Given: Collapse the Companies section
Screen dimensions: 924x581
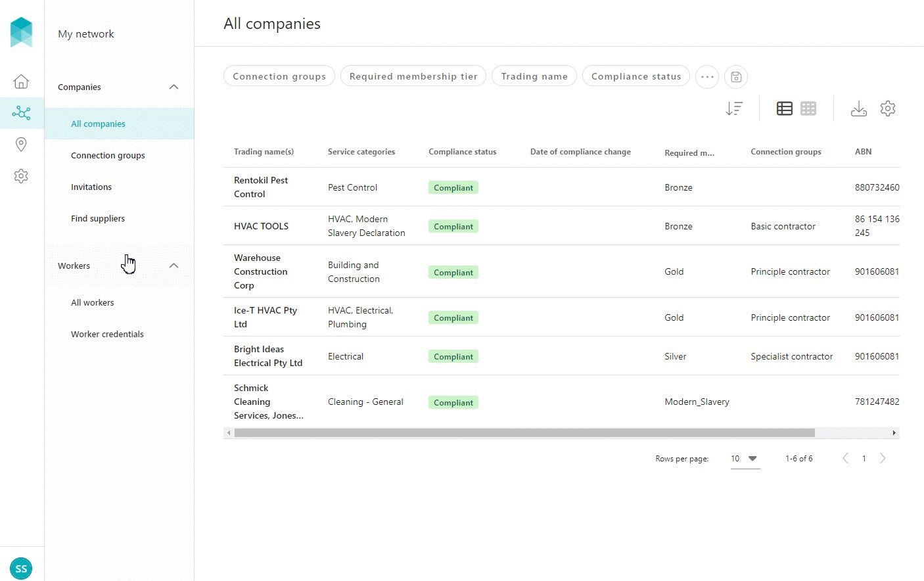Looking at the screenshot, I should (173, 87).
